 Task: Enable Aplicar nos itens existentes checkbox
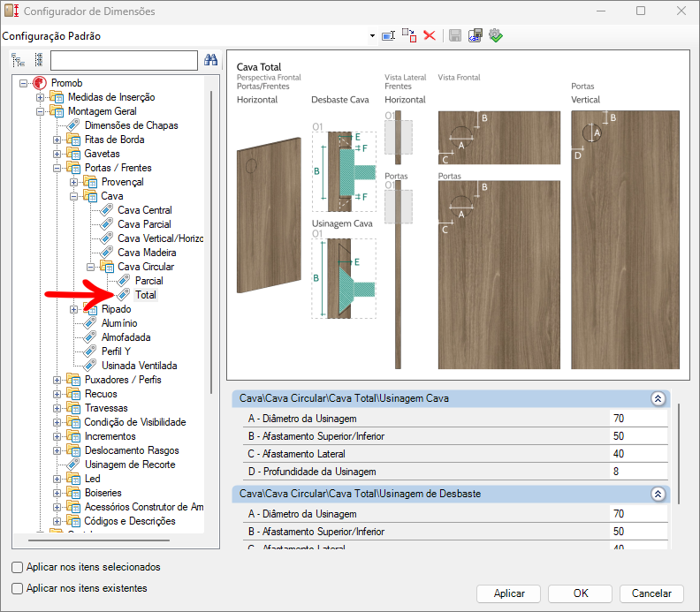pyautogui.click(x=18, y=589)
